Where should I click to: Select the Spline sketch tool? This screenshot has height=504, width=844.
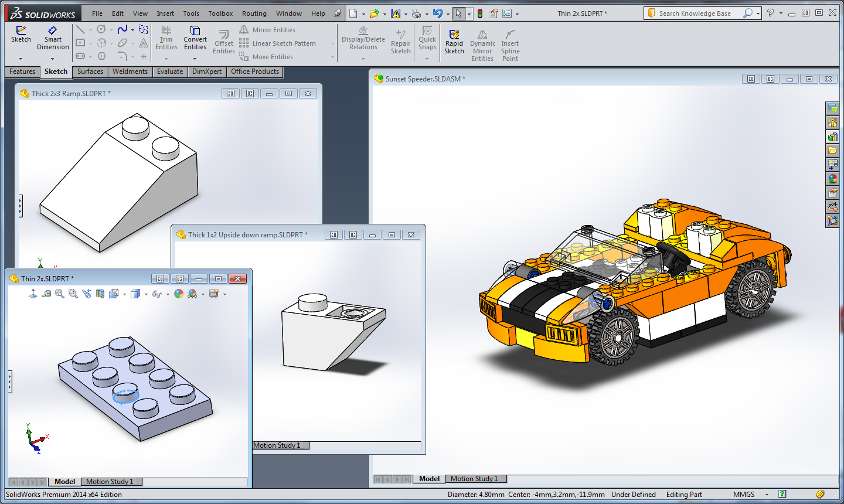pos(122,29)
